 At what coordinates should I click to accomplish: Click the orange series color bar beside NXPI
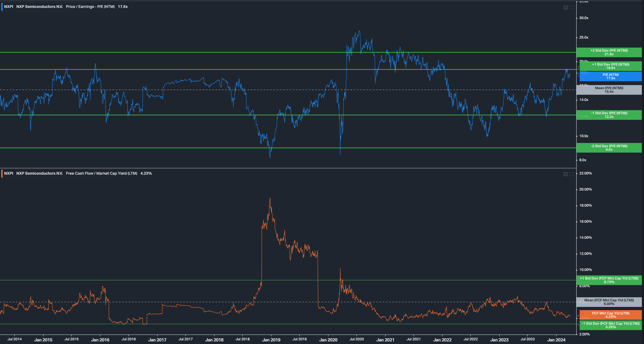point(2,173)
